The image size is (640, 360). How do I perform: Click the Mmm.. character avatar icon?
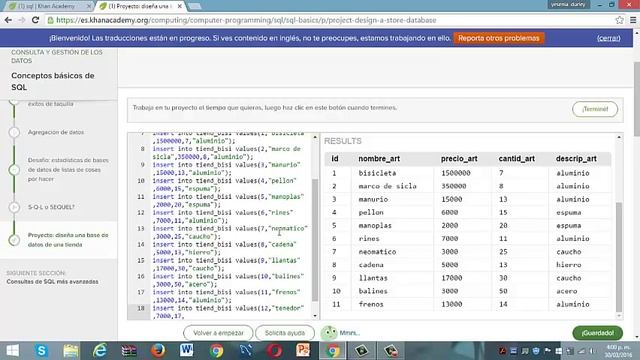click(x=329, y=333)
